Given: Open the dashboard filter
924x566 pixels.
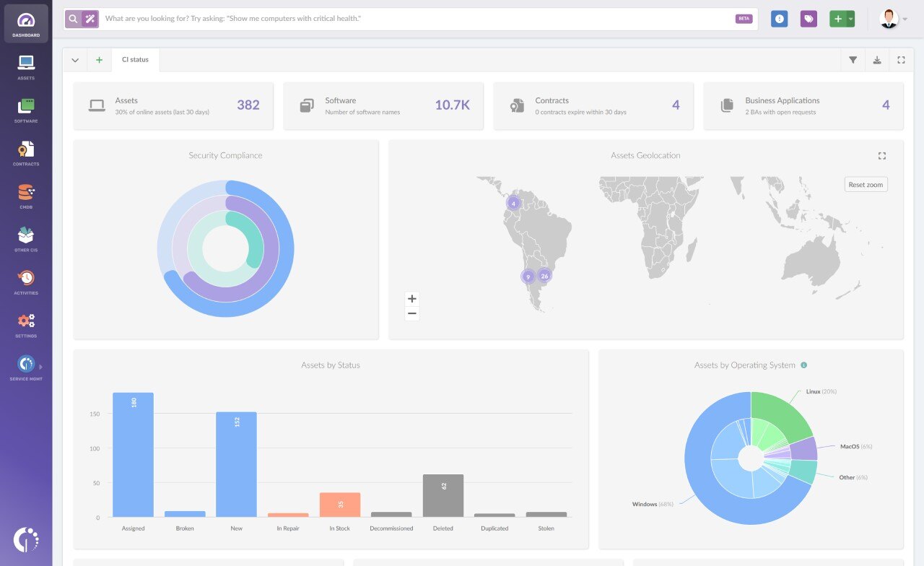Looking at the screenshot, I should point(853,60).
